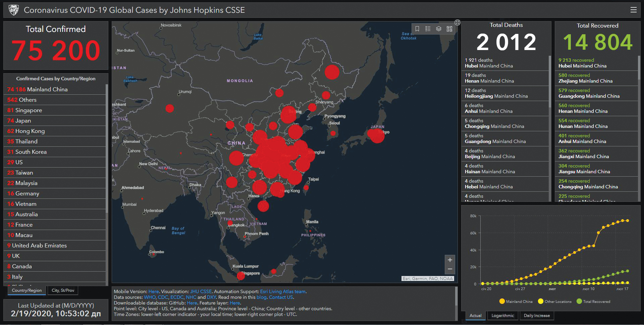644x325 pixels.
Task: Select the Daily Increase chart tab
Action: 537,316
